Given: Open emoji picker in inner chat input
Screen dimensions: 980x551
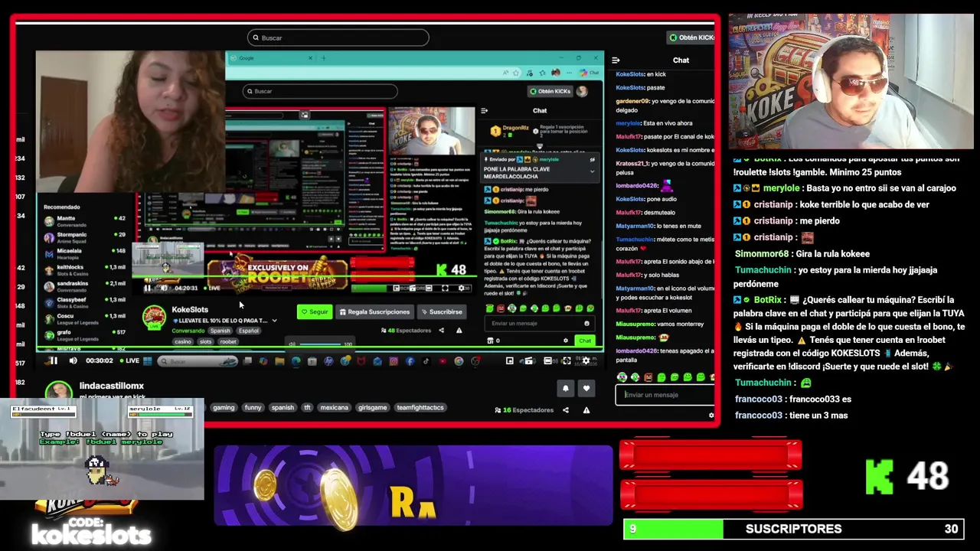Looking at the screenshot, I should [x=586, y=323].
